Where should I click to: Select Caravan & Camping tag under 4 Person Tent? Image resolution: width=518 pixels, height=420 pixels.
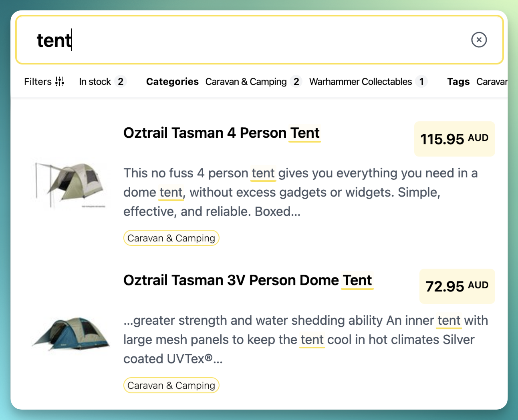pos(171,238)
